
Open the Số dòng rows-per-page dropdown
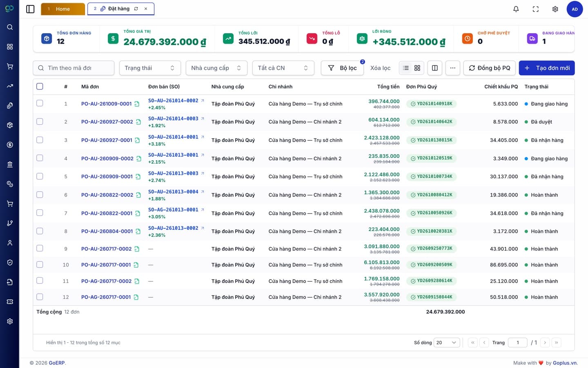pyautogui.click(x=447, y=343)
